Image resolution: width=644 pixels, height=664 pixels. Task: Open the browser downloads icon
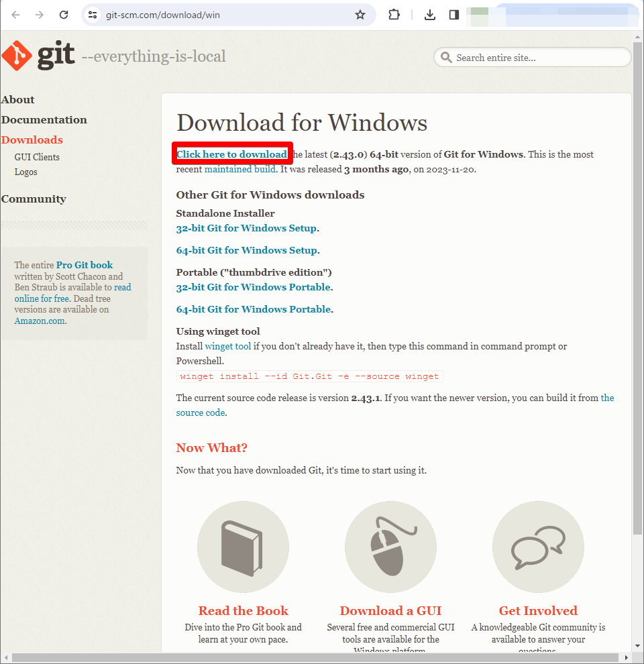(x=429, y=15)
